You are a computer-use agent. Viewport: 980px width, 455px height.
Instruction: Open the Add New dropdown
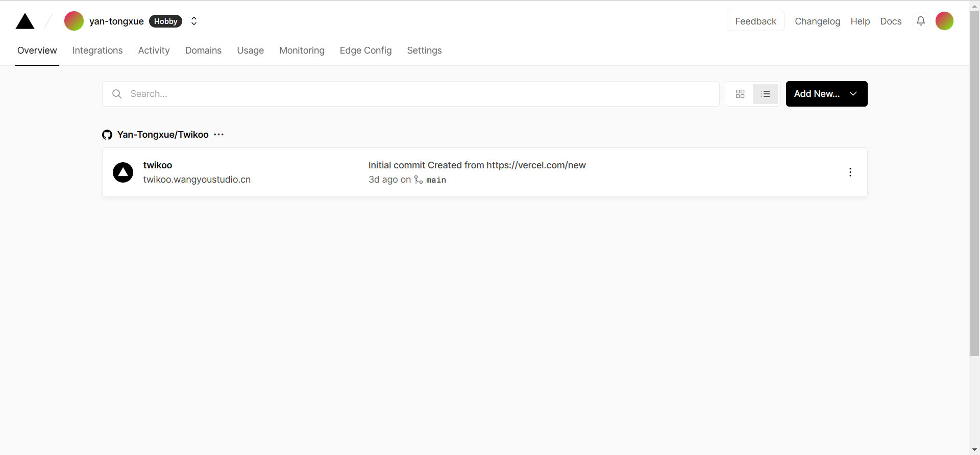(x=826, y=94)
